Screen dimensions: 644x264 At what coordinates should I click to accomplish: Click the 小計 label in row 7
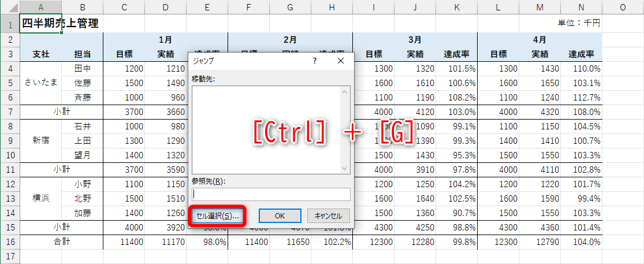pyautogui.click(x=62, y=111)
